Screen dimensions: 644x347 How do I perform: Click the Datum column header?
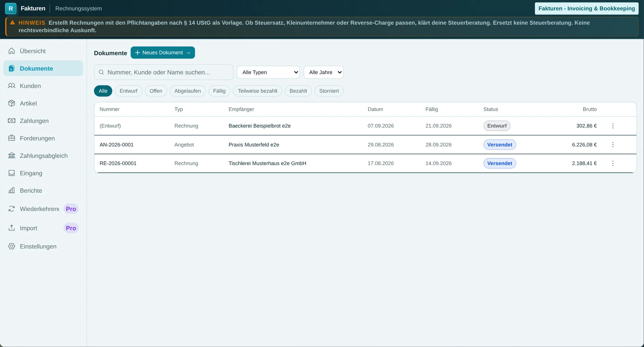[375, 109]
